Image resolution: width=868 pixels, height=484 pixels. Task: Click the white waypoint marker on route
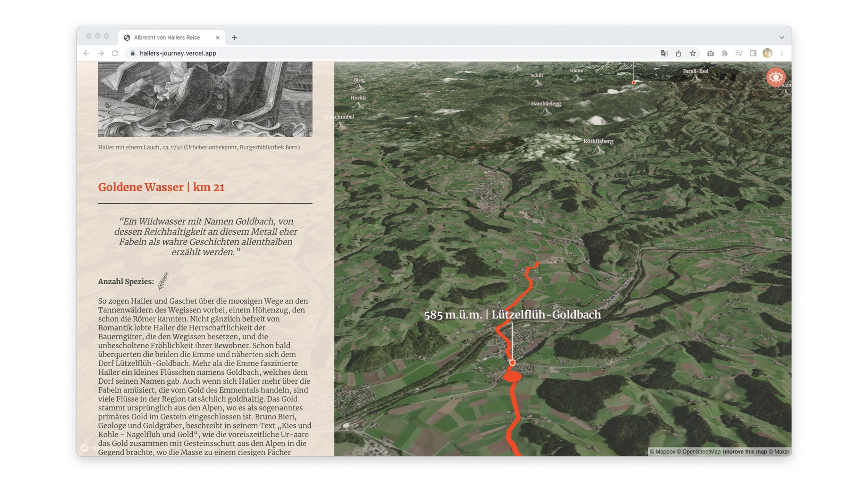pos(512,362)
